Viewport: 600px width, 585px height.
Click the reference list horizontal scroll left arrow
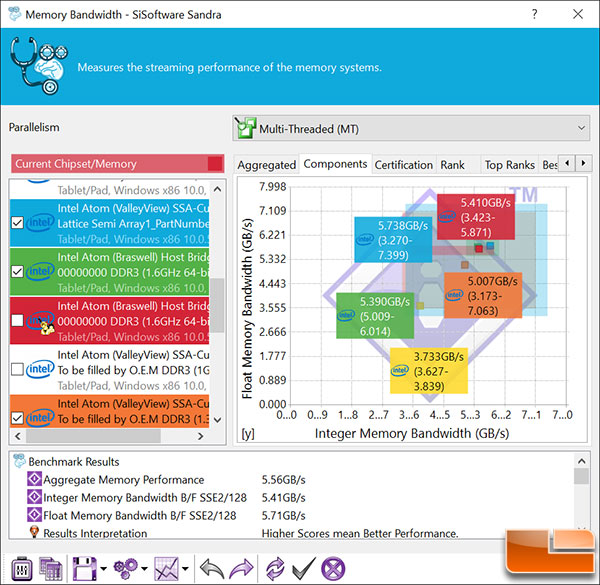(18, 436)
